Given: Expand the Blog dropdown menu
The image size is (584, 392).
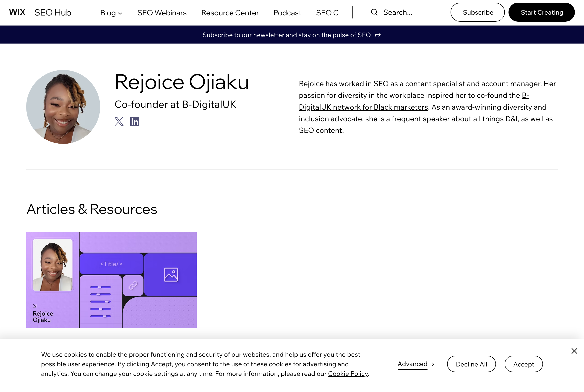Looking at the screenshot, I should pos(111,13).
